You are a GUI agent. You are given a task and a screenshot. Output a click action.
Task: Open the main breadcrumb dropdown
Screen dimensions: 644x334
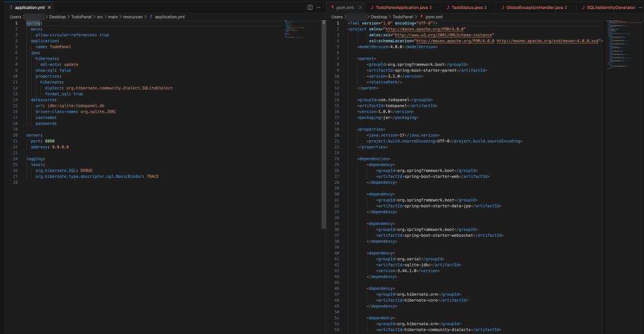113,17
